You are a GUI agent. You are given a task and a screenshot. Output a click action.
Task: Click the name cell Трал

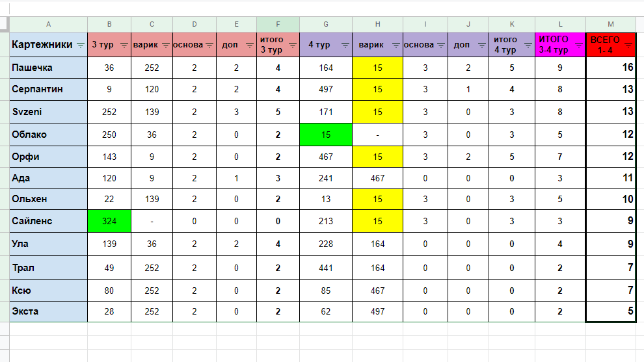49,268
